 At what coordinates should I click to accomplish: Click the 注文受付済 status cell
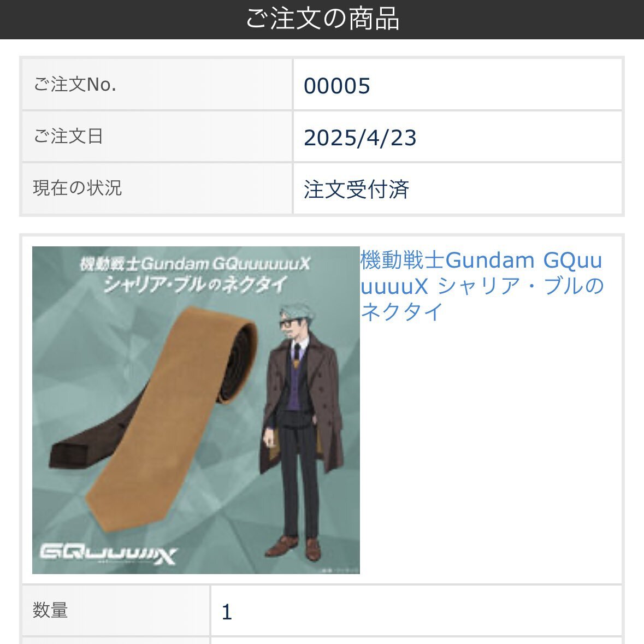pos(458,189)
